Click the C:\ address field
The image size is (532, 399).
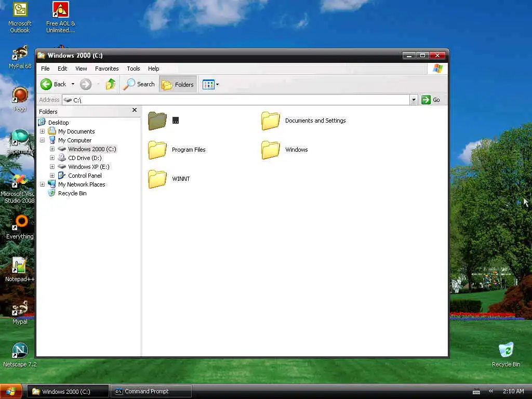pyautogui.click(x=236, y=100)
